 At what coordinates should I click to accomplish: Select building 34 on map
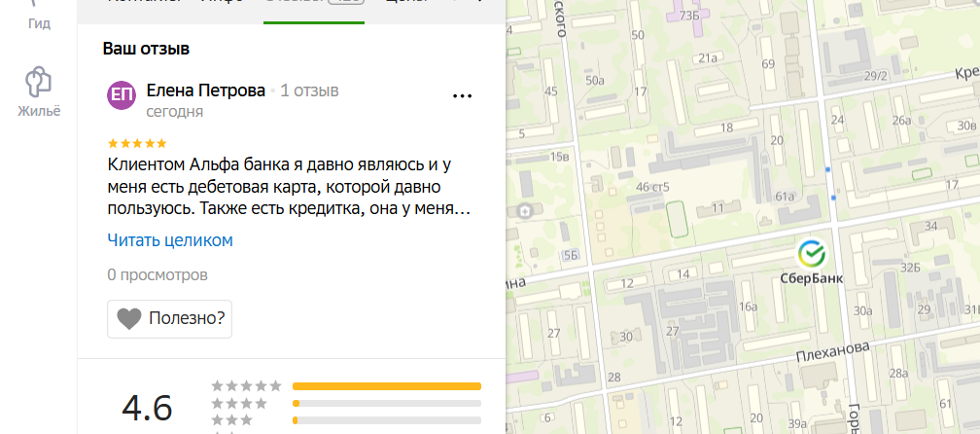[x=930, y=225]
